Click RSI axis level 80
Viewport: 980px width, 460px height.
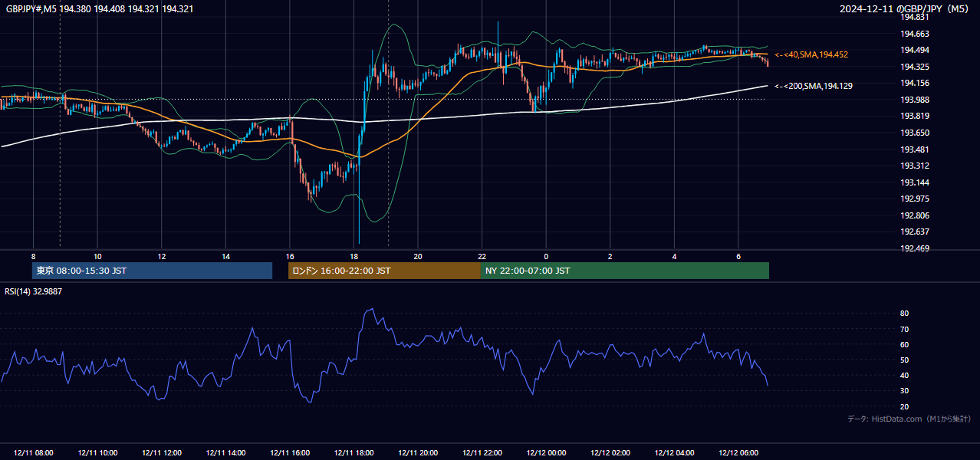pyautogui.click(x=904, y=314)
